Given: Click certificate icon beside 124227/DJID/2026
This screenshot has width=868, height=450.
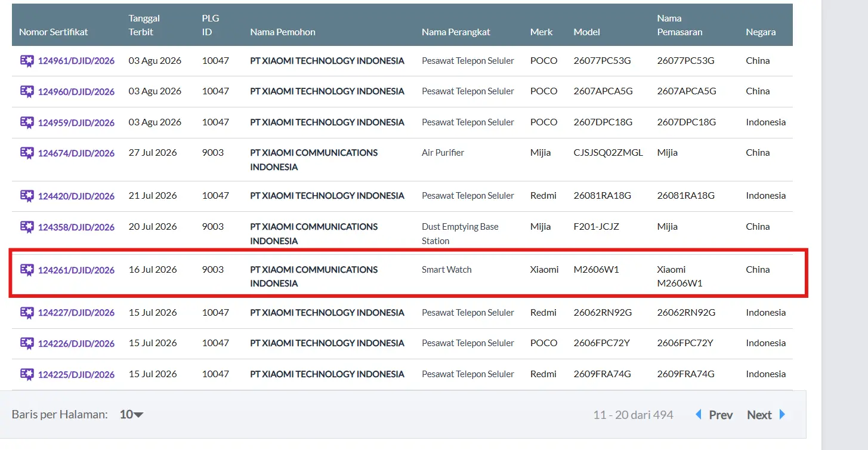Looking at the screenshot, I should (x=27, y=312).
